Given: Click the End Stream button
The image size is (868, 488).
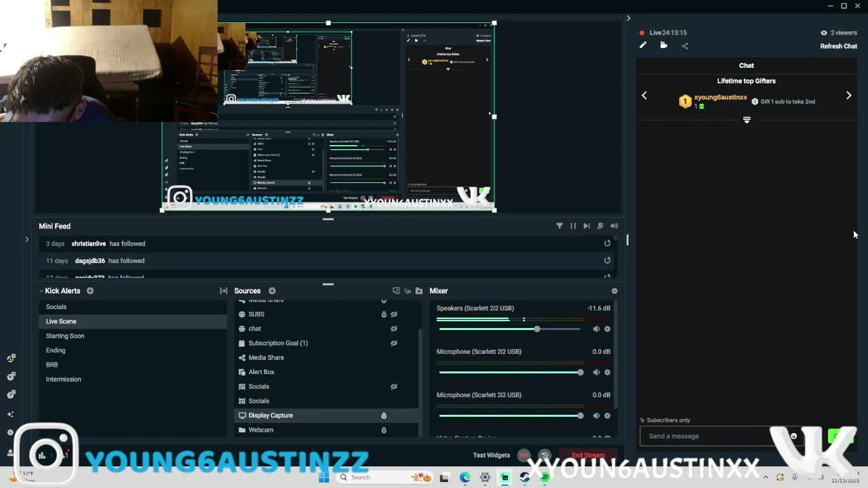Looking at the screenshot, I should click(x=588, y=455).
